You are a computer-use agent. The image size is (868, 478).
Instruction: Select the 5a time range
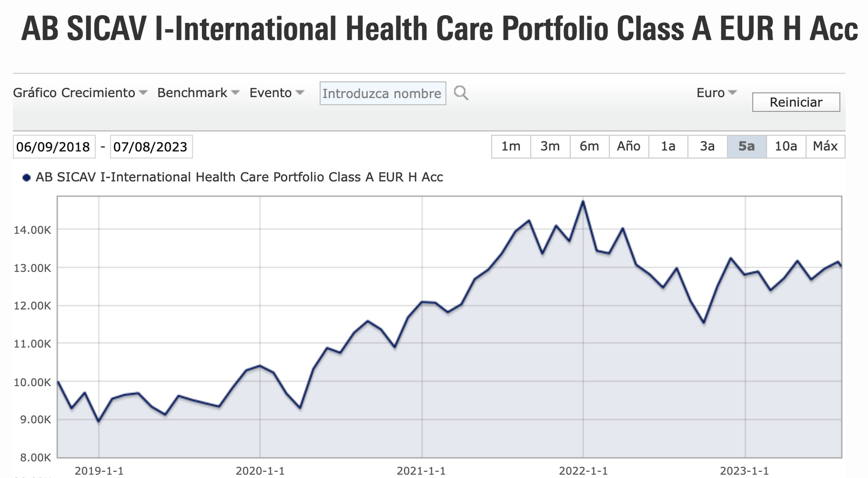(x=747, y=146)
